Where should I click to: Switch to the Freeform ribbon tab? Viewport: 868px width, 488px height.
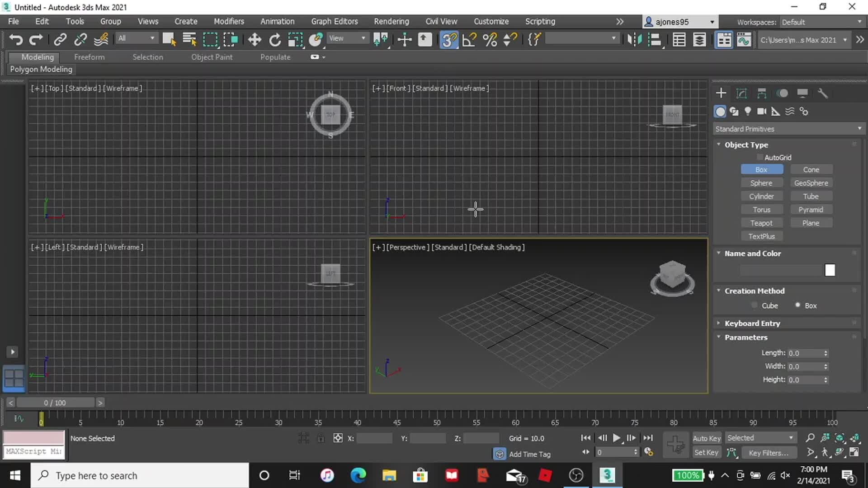89,57
